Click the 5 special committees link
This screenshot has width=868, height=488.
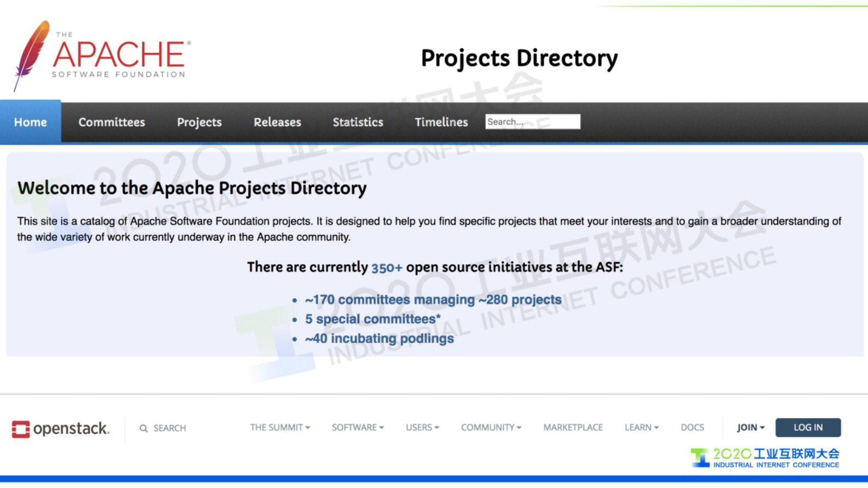coord(372,319)
